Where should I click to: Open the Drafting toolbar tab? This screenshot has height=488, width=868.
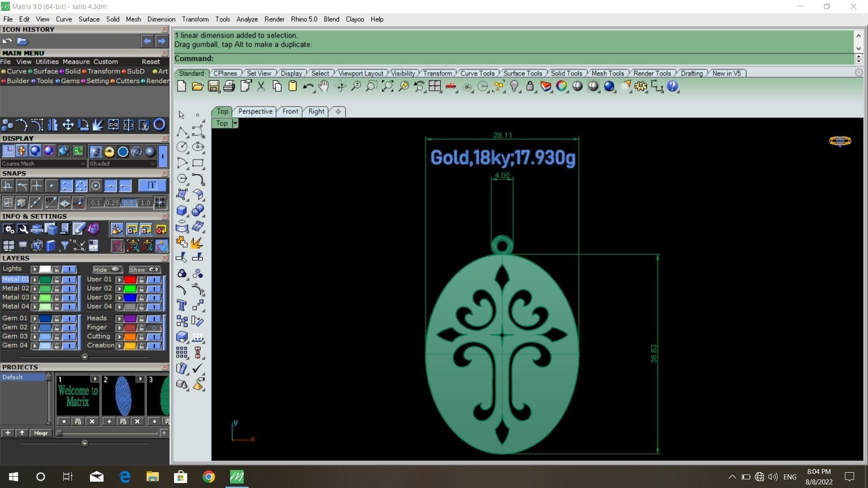point(692,74)
